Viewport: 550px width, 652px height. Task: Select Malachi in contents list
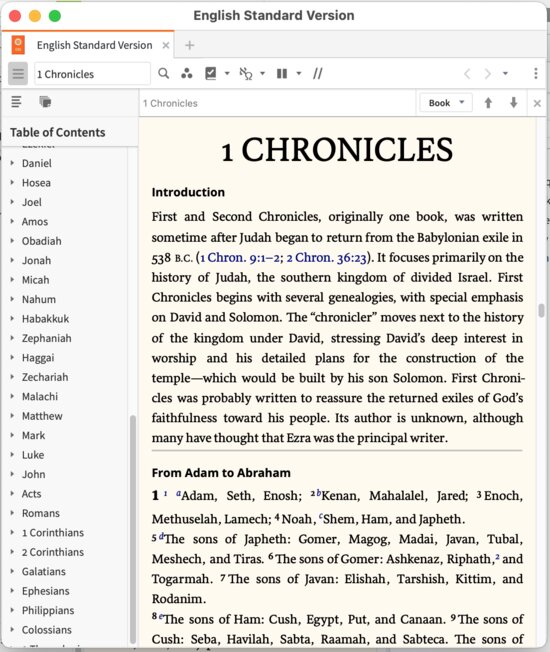click(x=40, y=397)
